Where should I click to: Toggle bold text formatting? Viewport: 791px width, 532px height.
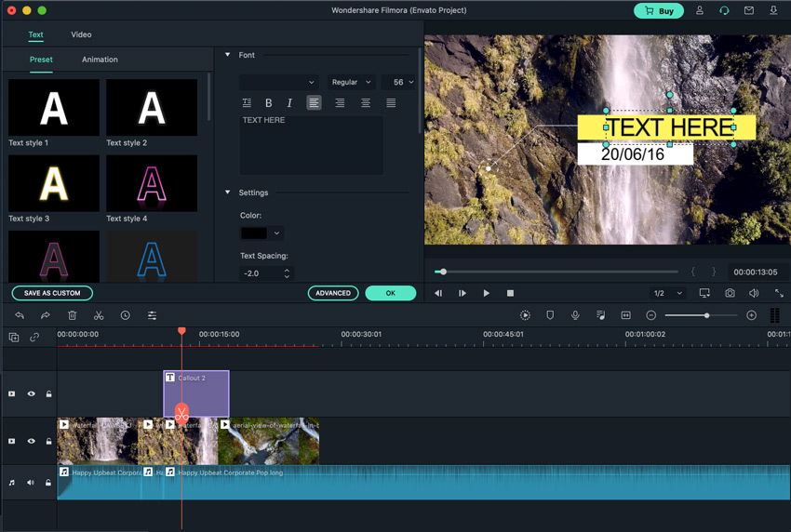(x=268, y=103)
